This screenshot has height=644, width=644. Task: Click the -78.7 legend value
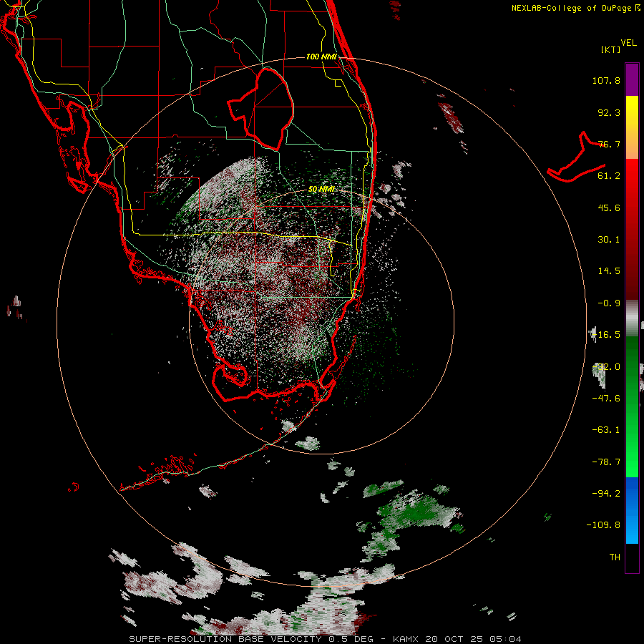(606, 462)
